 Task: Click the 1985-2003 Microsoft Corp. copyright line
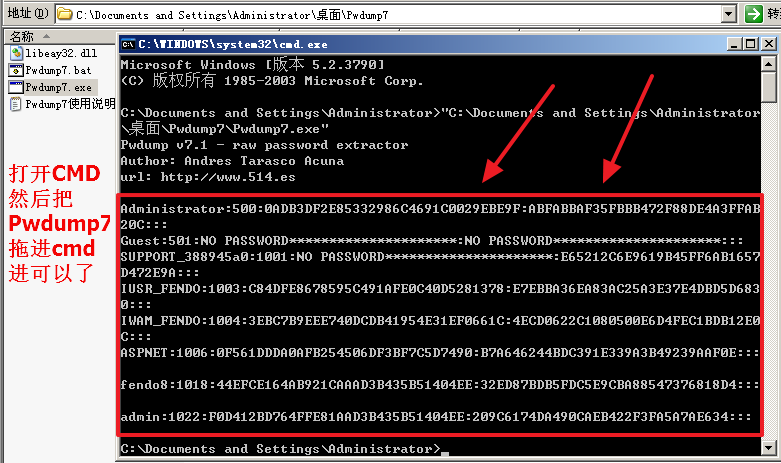[x=272, y=80]
